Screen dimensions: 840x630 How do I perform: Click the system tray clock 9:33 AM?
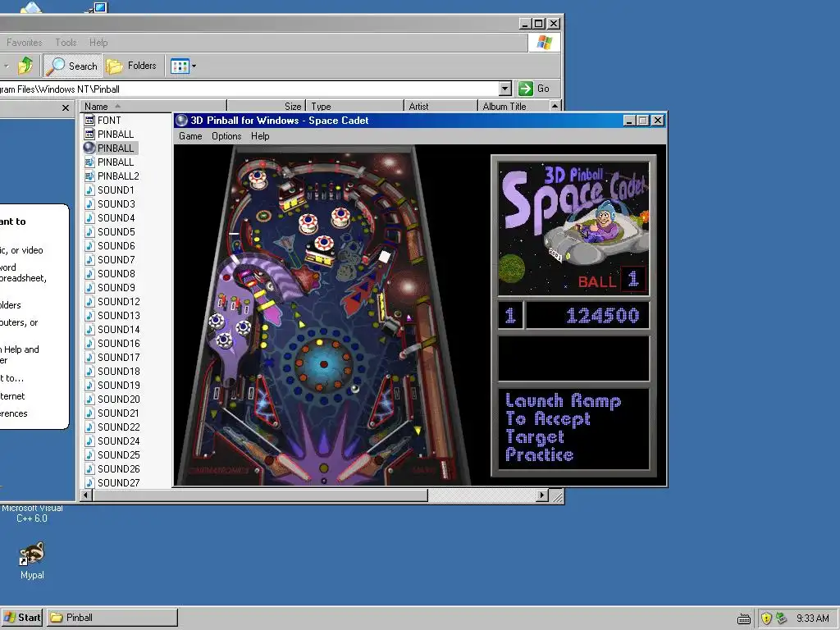(x=813, y=619)
